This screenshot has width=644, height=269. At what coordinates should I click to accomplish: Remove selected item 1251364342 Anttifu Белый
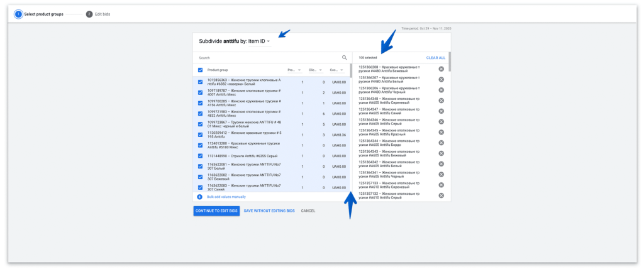tap(441, 163)
